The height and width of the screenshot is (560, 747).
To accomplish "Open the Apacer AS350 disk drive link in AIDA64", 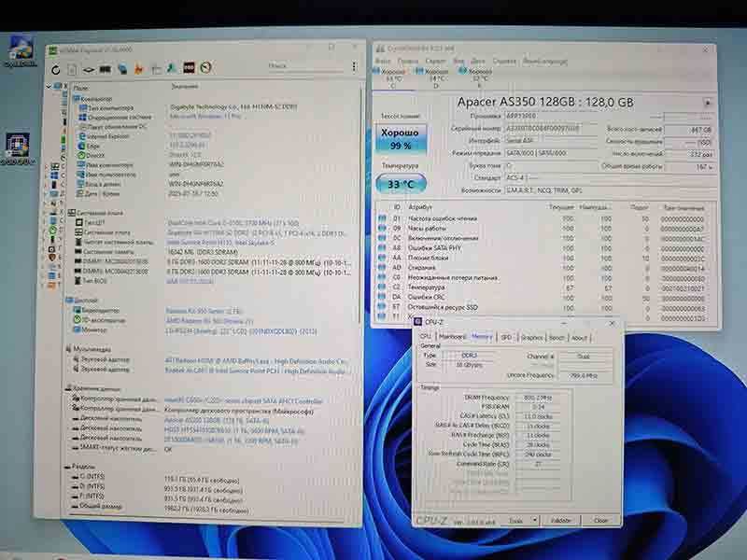I will point(217,421).
